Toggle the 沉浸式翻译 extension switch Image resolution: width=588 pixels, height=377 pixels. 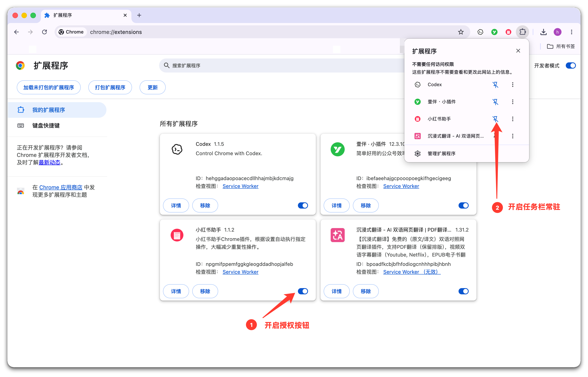coord(463,291)
